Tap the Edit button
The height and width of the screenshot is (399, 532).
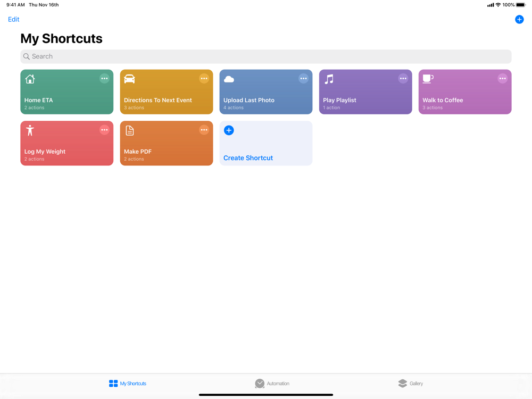(x=14, y=19)
